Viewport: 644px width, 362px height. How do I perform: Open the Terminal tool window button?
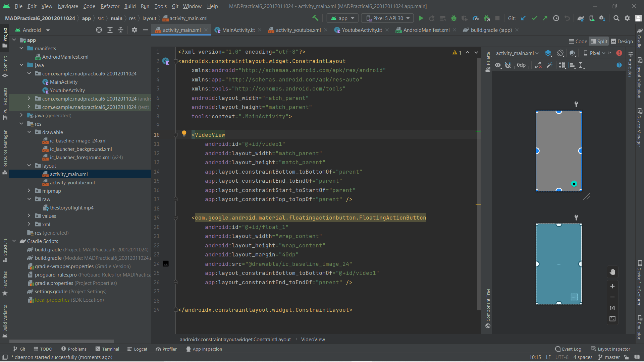pyautogui.click(x=107, y=349)
